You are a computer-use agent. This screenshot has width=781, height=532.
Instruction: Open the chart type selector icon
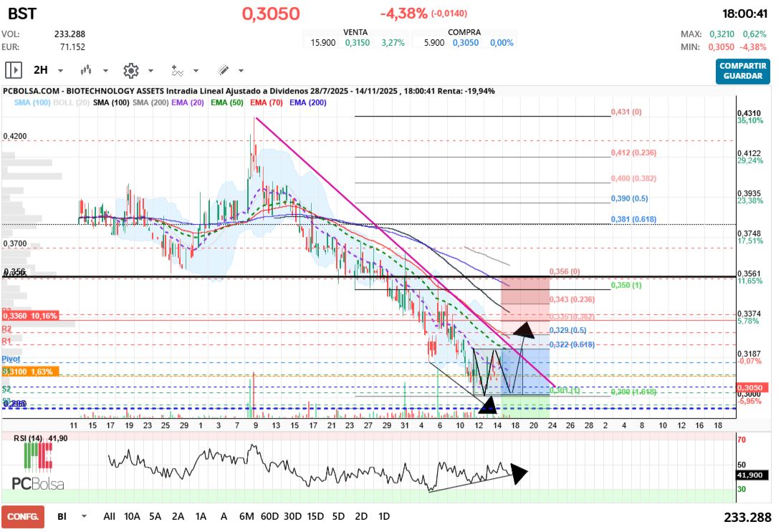pyautogui.click(x=86, y=70)
